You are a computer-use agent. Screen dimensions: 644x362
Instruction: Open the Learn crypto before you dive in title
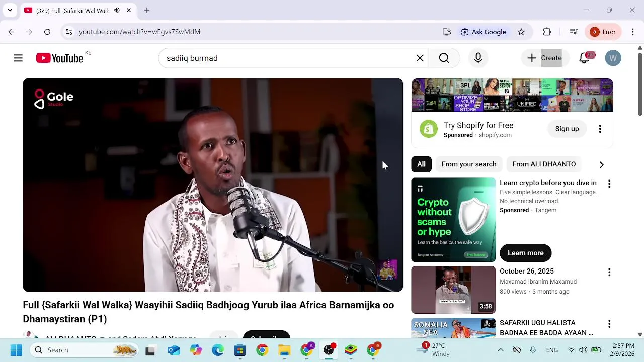point(548,183)
